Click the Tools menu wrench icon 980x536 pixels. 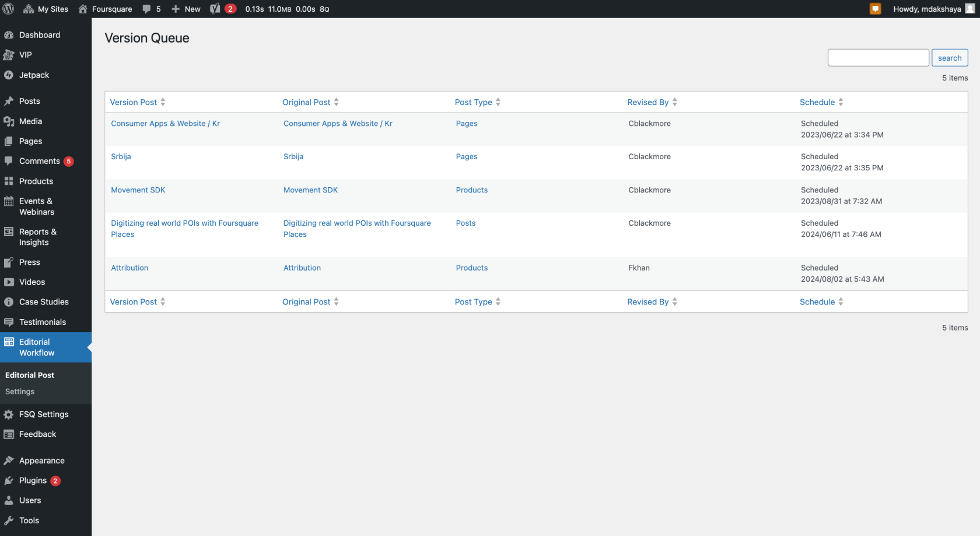[x=9, y=521]
